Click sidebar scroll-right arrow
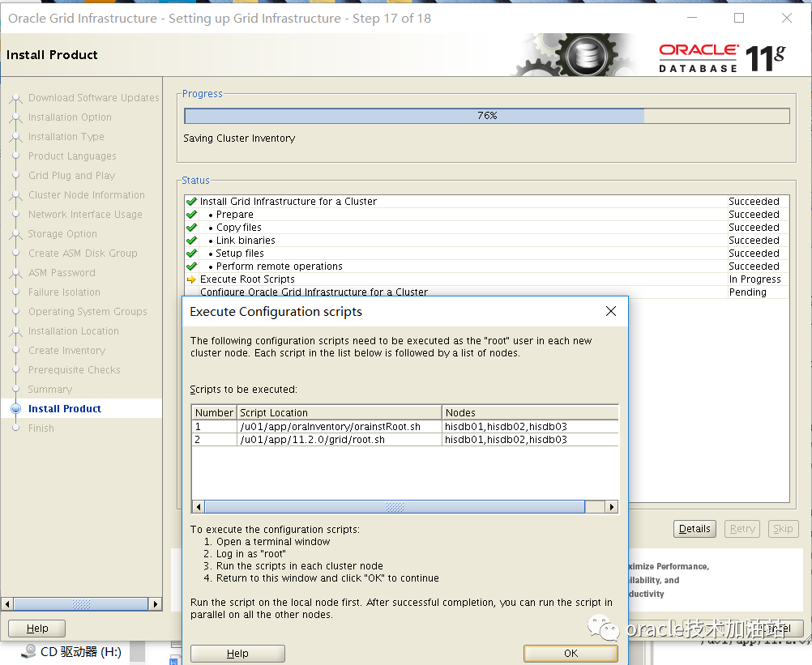Viewport: 812px width, 665px height. (156, 604)
